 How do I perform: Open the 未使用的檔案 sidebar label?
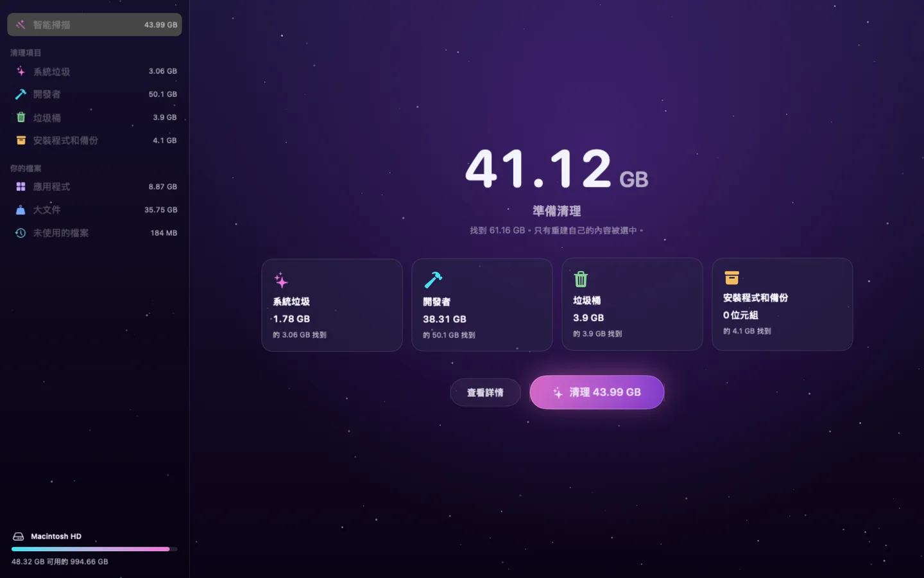61,233
